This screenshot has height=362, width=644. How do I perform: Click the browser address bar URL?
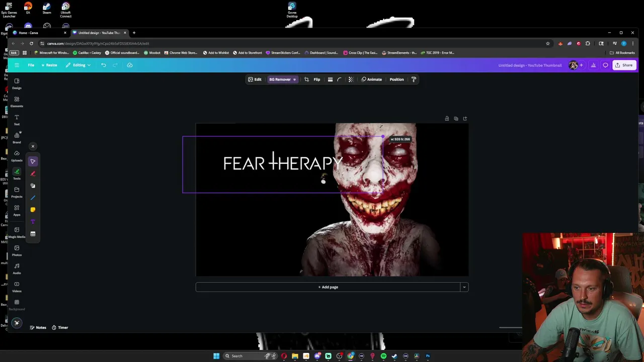point(98,44)
